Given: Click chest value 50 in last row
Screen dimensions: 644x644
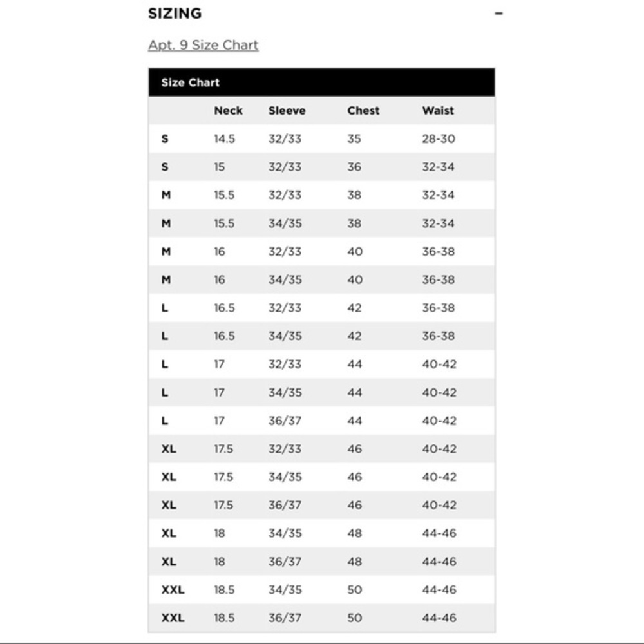Looking at the screenshot, I should [x=354, y=618].
